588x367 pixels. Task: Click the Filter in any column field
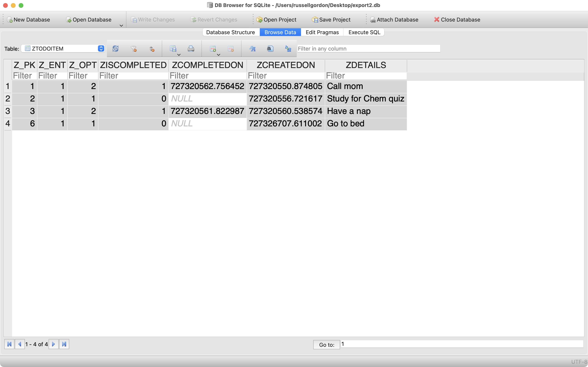(368, 49)
